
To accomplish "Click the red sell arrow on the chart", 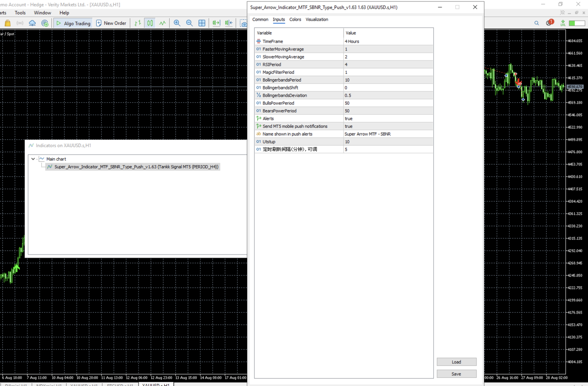I will 518,82.
